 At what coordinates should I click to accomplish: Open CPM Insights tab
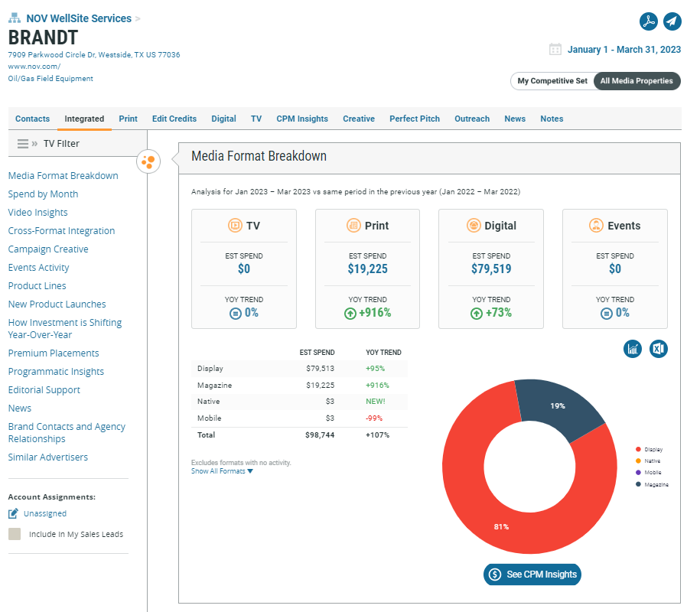[x=302, y=119]
